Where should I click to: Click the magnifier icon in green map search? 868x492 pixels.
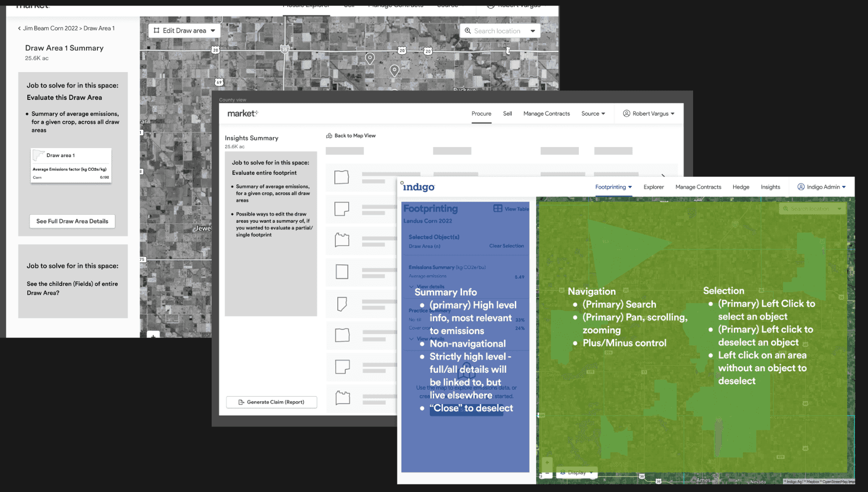786,209
